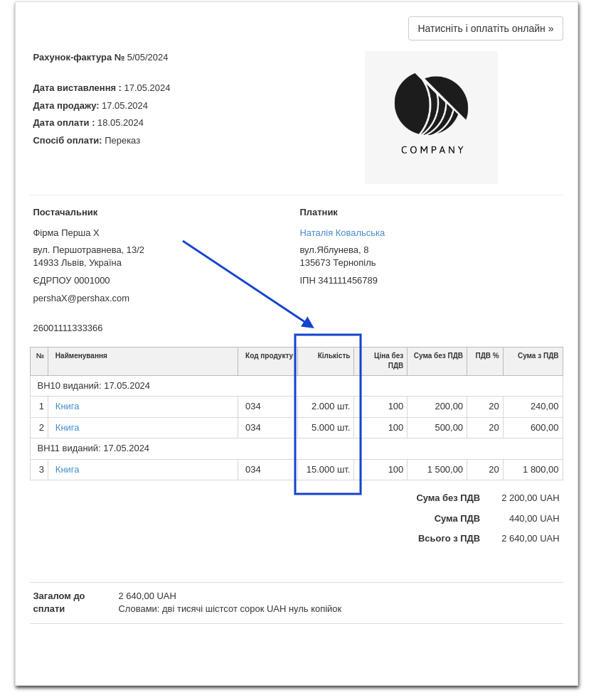This screenshot has height=700, width=596.
Task: Select the Найменування column header
Action: pos(81,356)
